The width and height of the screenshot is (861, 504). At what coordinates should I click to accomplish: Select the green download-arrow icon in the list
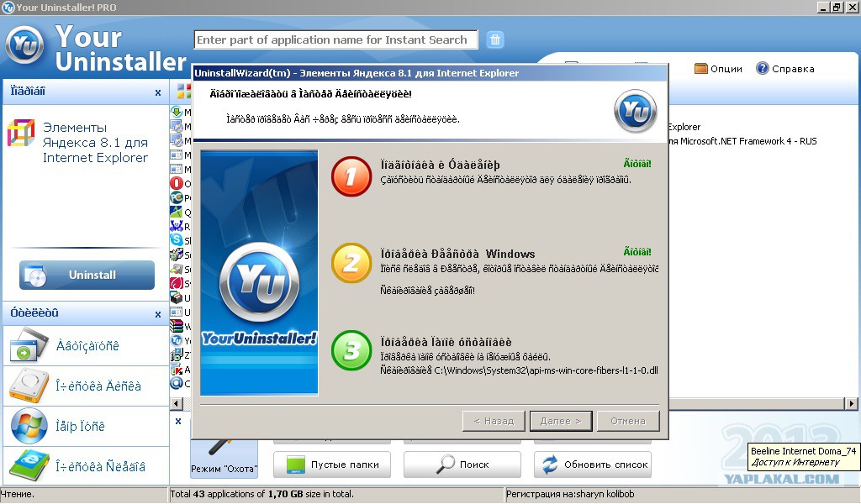(177, 112)
